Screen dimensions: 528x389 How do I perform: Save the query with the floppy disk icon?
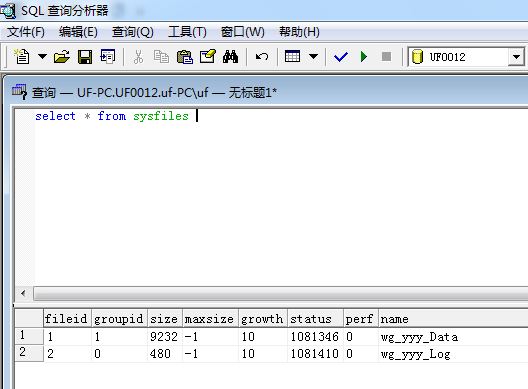coord(85,57)
